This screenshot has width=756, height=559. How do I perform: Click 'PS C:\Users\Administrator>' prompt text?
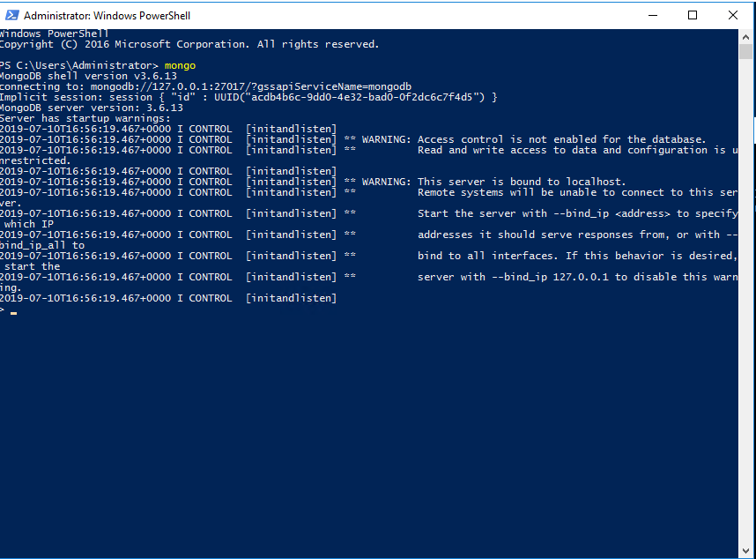point(79,65)
